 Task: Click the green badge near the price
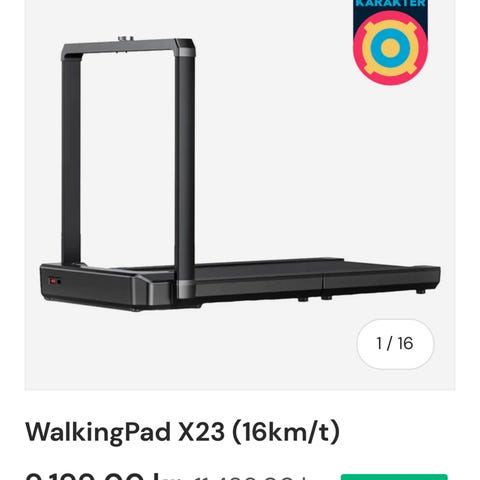click(394, 477)
